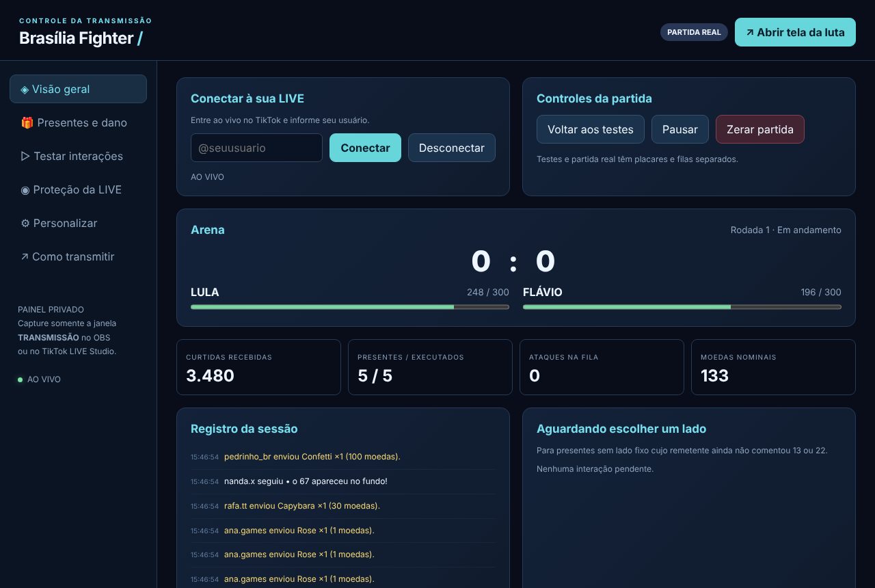Viewport: 875px width, 588px height.
Task: Connect to the TikTok LIVE with Conectar
Action: (365, 148)
